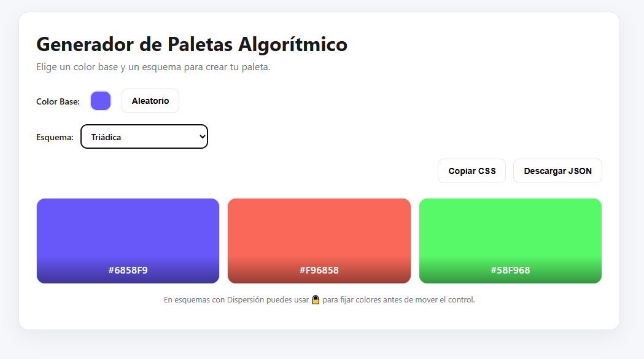The width and height of the screenshot is (644, 359).
Task: Click the #6858F9 hex code label
Action: [x=128, y=270]
